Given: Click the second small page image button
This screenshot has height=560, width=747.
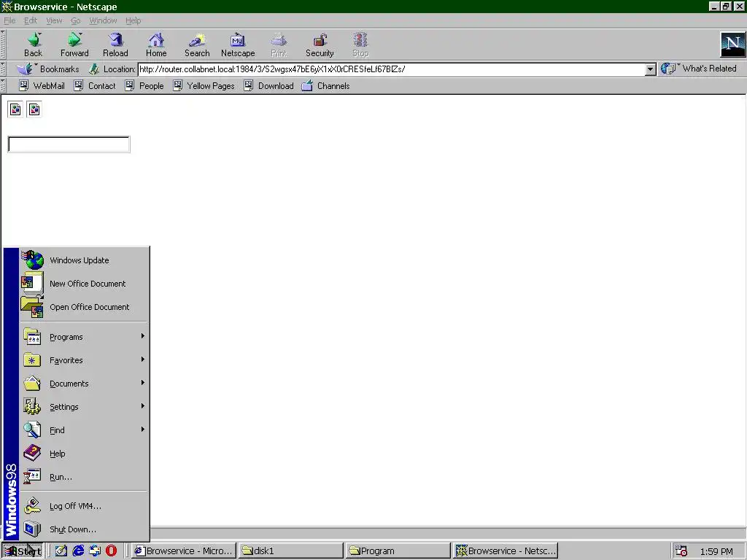Looking at the screenshot, I should (34, 109).
